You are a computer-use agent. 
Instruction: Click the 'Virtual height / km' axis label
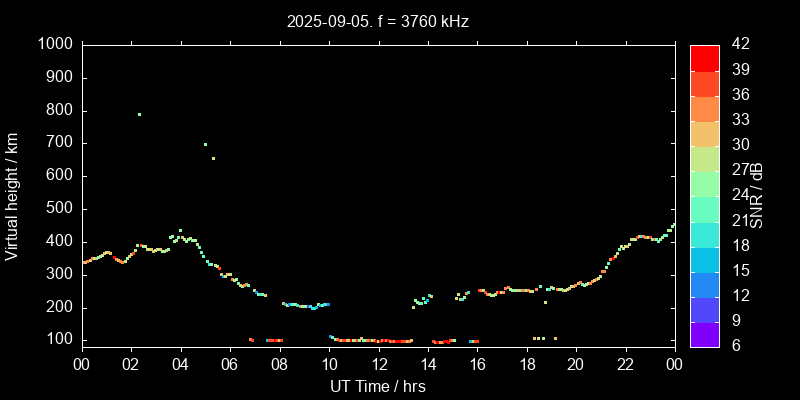tap(13, 195)
